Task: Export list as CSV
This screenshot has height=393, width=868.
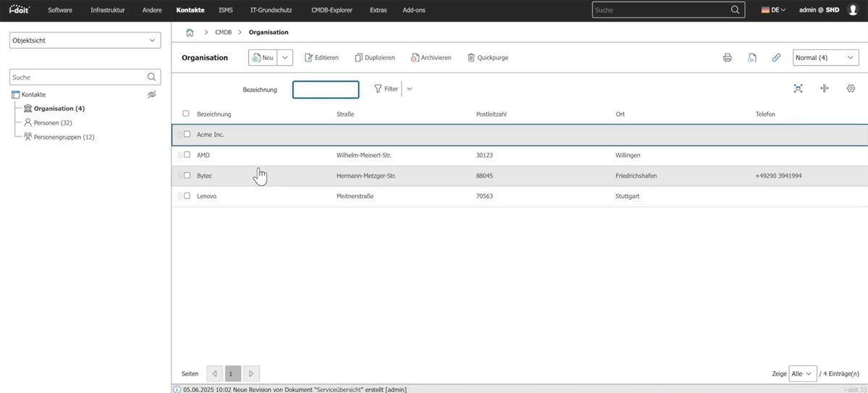Action: pos(752,58)
